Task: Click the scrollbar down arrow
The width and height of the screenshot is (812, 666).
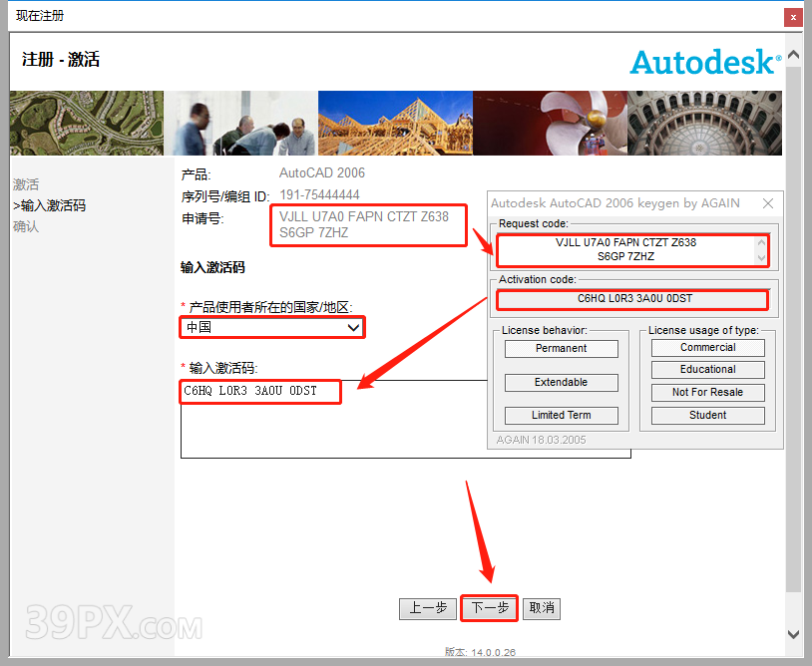Action: [795, 633]
